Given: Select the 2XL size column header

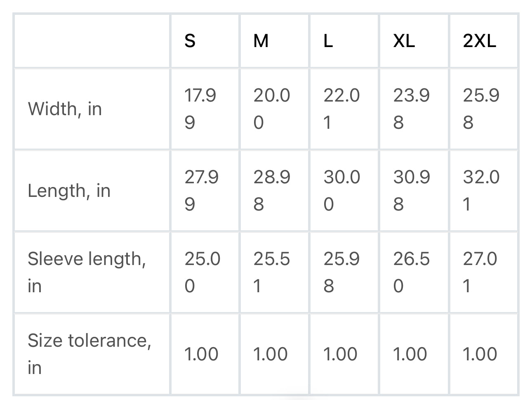Looking at the screenshot, I should [480, 40].
